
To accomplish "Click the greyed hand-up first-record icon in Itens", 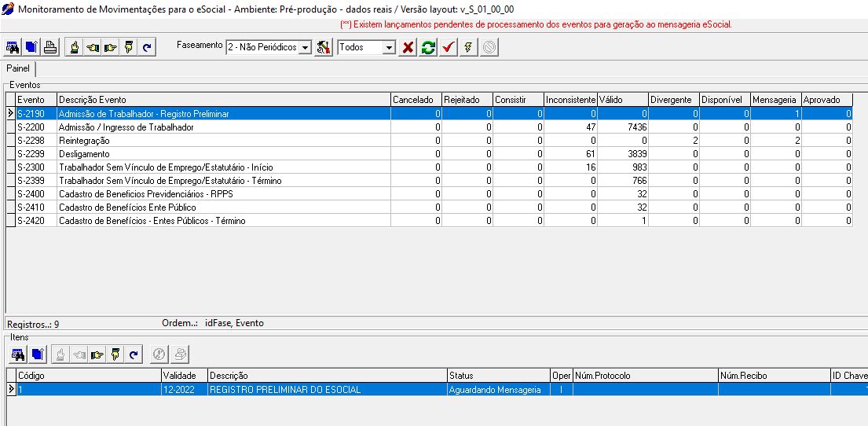I will pyautogui.click(x=60, y=354).
